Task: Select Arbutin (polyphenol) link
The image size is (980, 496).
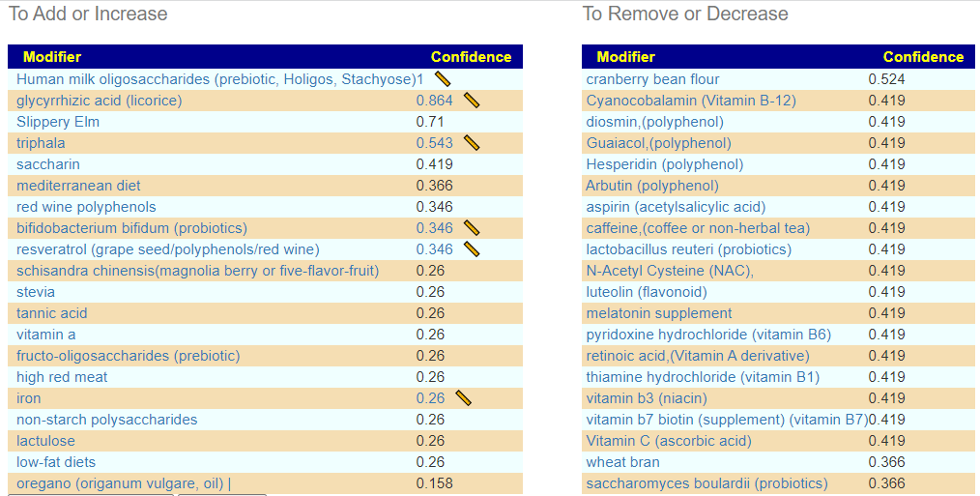Action: tap(652, 186)
